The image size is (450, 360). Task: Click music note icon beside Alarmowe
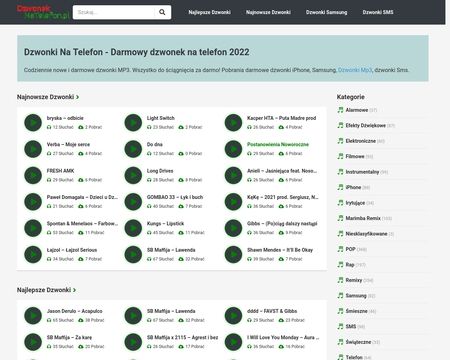click(340, 110)
